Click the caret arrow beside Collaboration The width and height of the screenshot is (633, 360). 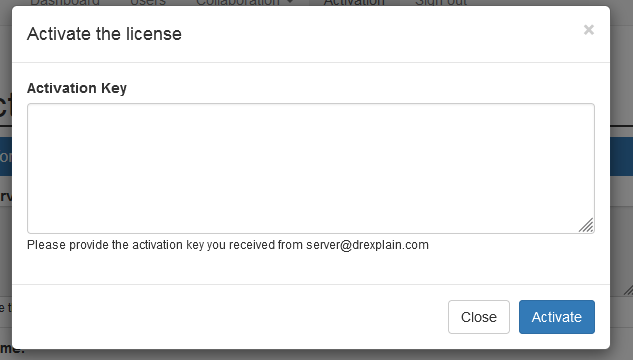coord(289,2)
